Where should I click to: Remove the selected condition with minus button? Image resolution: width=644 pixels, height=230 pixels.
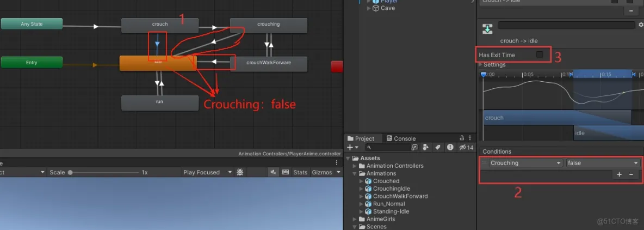click(x=631, y=174)
